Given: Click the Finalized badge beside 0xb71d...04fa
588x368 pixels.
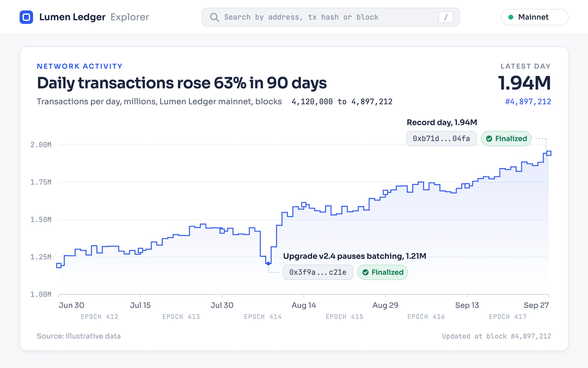Looking at the screenshot, I should [x=506, y=139].
